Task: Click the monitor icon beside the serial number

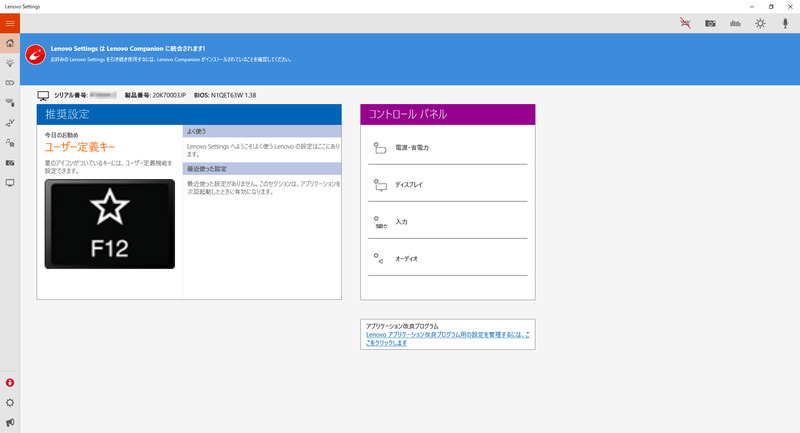Action: coord(43,95)
